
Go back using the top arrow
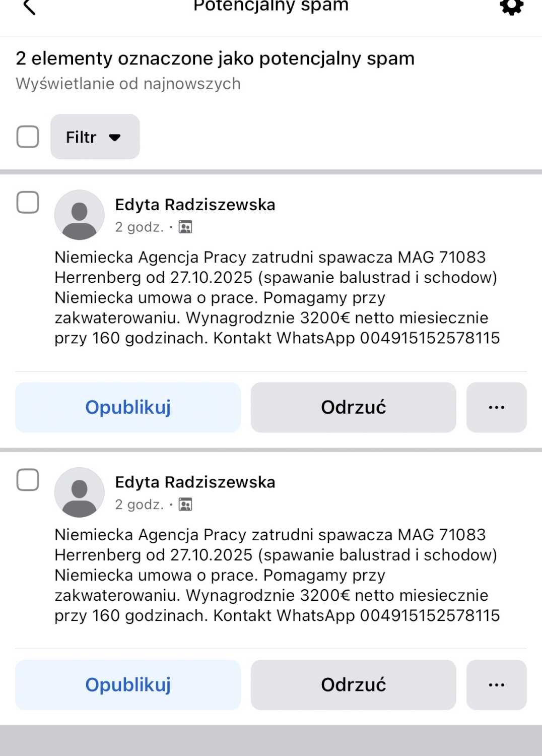(x=29, y=7)
